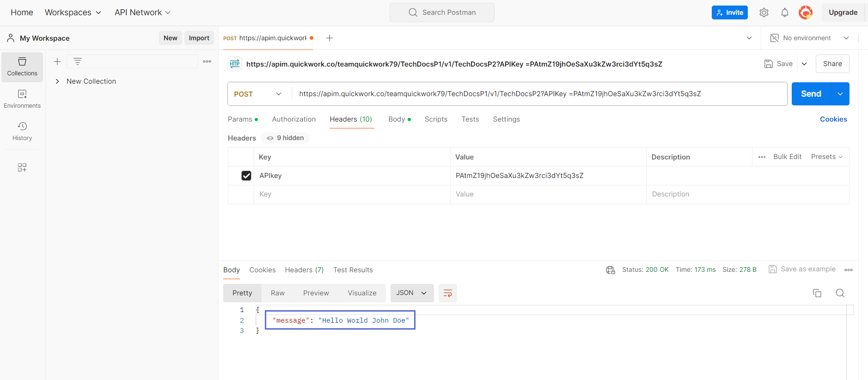The height and width of the screenshot is (380, 868).
Task: Select the Visualize response view
Action: pyautogui.click(x=362, y=293)
